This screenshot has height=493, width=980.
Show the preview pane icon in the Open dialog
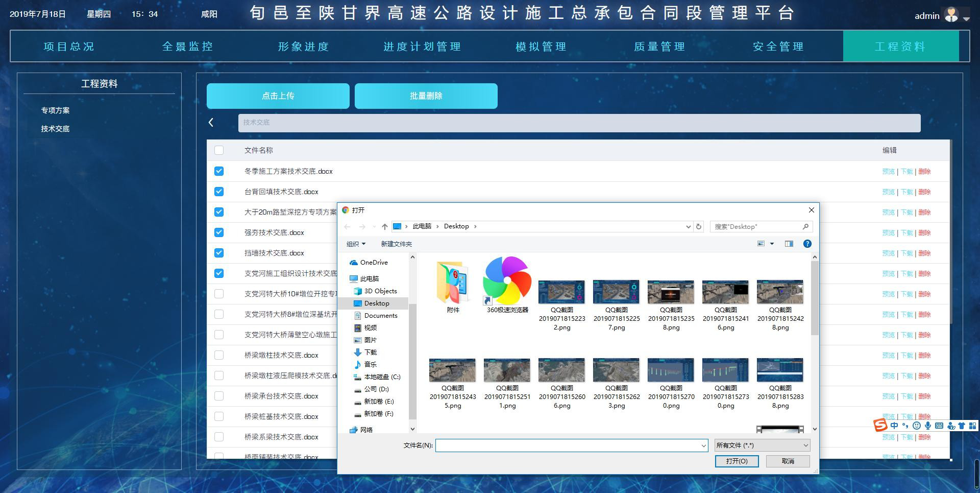pos(789,244)
